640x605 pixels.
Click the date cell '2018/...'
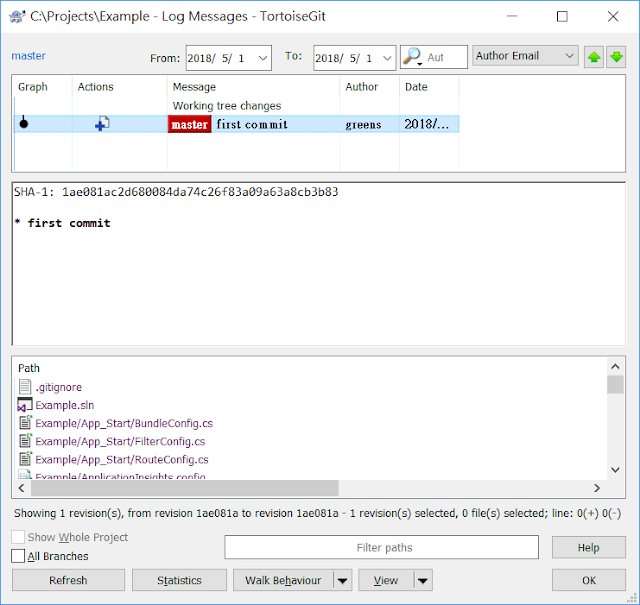coord(426,124)
